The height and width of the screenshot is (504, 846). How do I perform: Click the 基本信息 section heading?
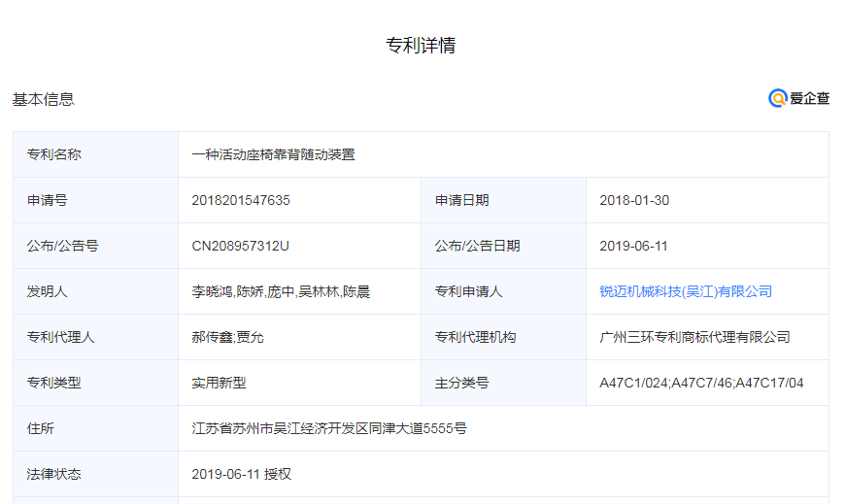(44, 99)
